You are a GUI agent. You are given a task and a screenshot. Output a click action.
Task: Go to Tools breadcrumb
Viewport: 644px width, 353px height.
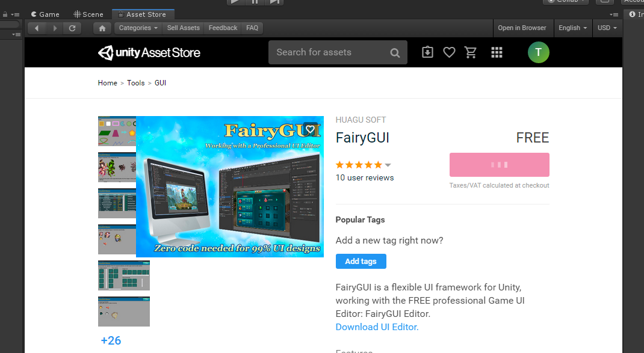136,83
